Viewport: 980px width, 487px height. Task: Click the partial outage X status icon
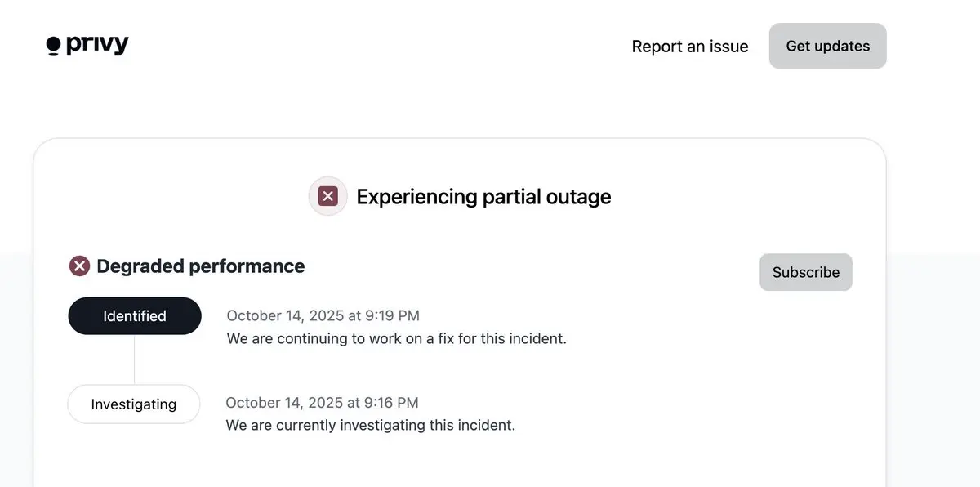pos(327,196)
